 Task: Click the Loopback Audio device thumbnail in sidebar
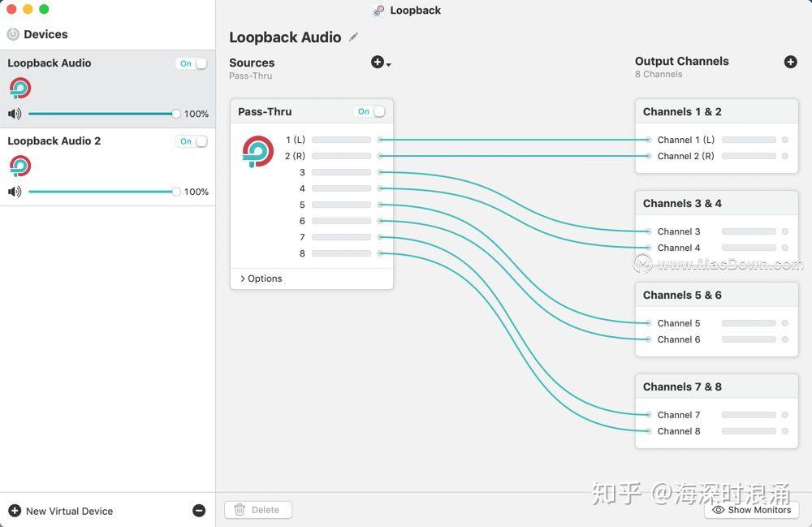tap(19, 87)
